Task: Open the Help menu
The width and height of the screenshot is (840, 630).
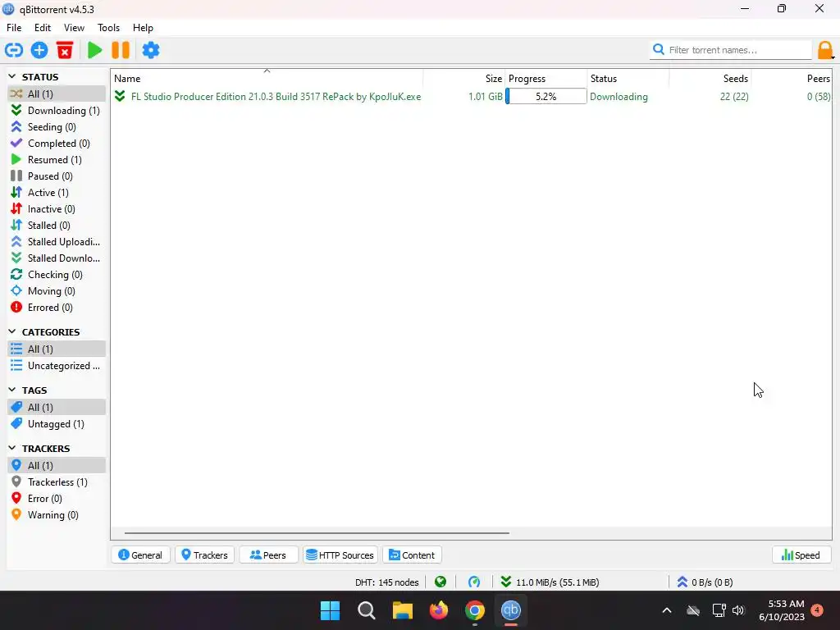Action: [x=143, y=28]
